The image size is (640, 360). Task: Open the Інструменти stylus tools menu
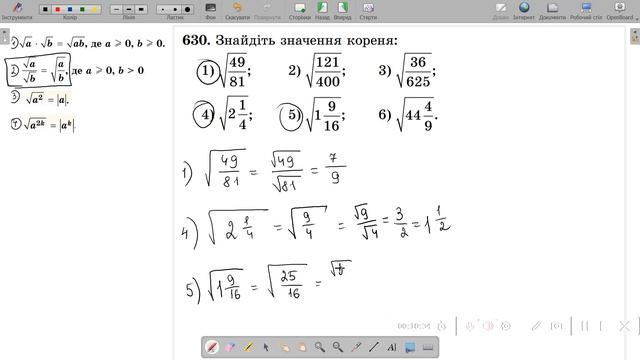(17, 11)
